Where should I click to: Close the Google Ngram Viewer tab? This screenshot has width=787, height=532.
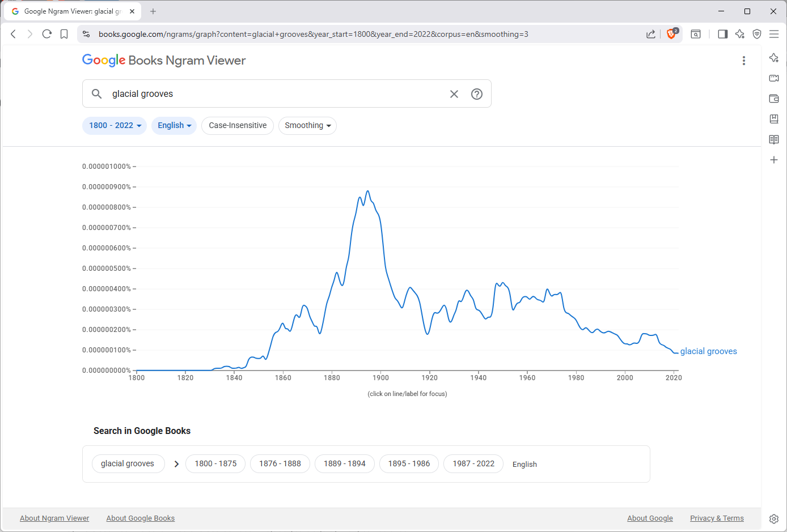[x=132, y=11]
